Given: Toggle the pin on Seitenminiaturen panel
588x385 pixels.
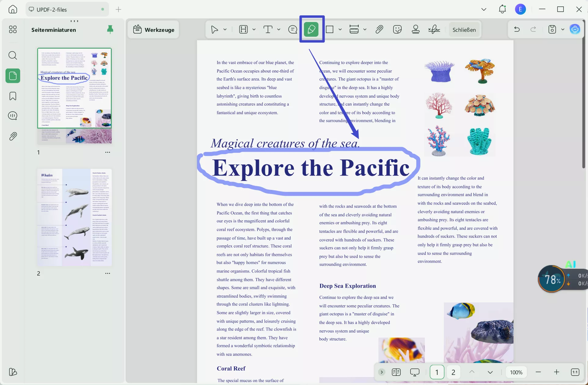Looking at the screenshot, I should click(110, 30).
